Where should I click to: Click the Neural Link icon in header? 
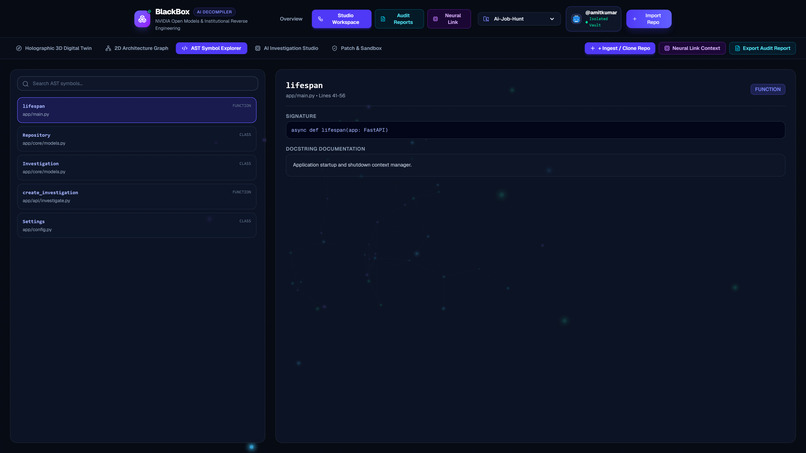pyautogui.click(x=435, y=19)
